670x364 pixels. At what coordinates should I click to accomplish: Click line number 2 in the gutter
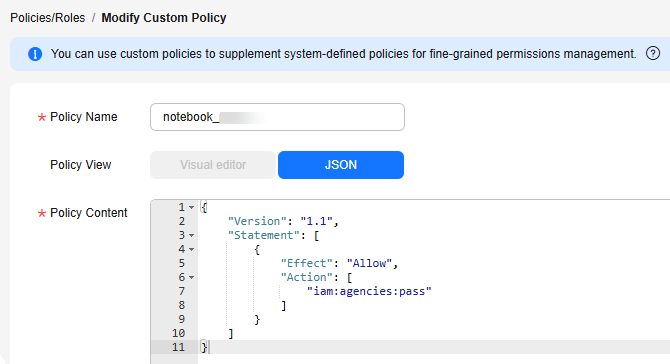(182, 221)
